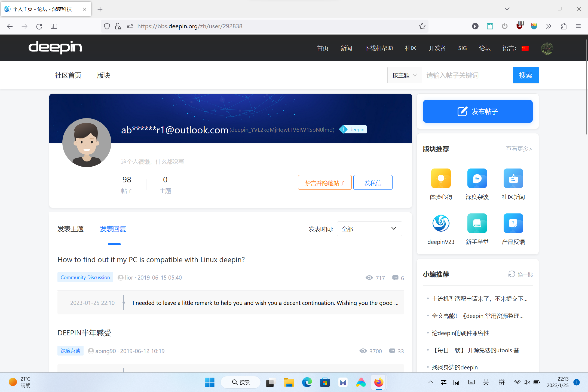Switch to the 发表主题 tab
Image resolution: width=588 pixels, height=392 pixels.
click(71, 229)
